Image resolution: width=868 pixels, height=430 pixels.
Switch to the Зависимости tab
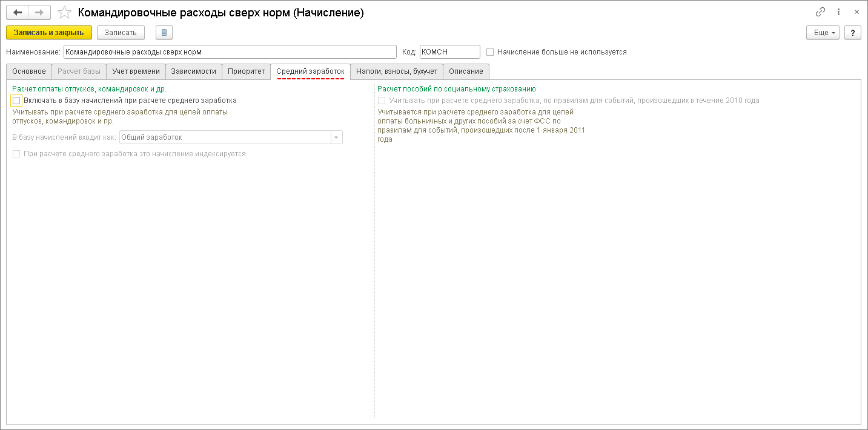pyautogui.click(x=193, y=71)
